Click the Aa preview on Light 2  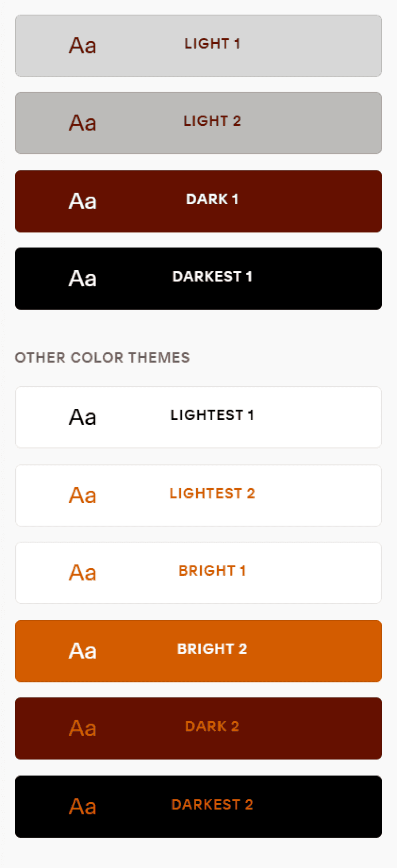[x=82, y=123]
